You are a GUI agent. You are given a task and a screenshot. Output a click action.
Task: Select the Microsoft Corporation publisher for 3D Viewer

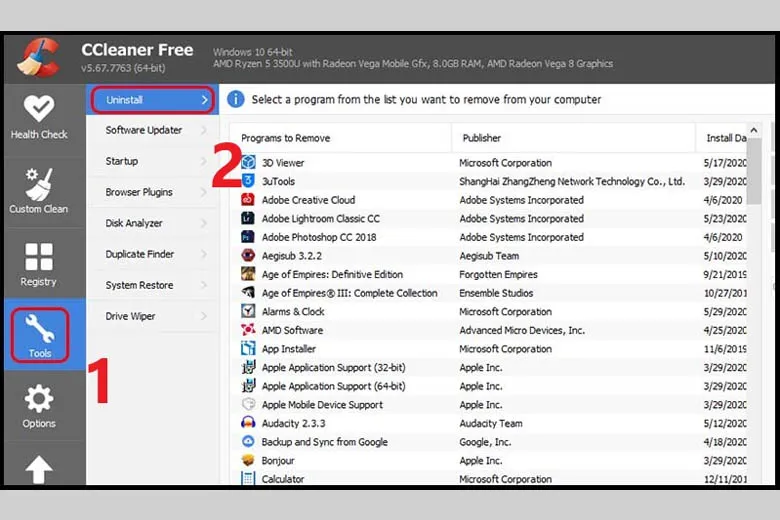point(505,163)
